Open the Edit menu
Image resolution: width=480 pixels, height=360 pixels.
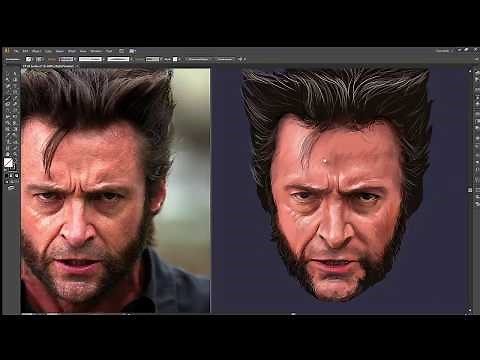pyautogui.click(x=25, y=51)
